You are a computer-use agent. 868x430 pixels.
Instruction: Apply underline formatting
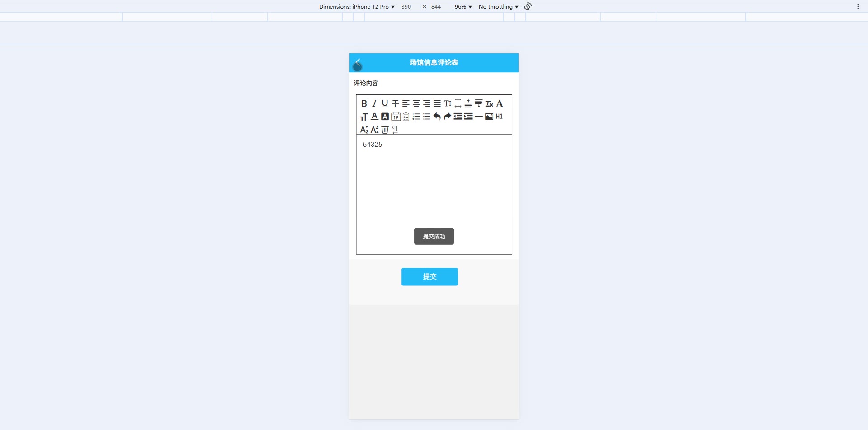coord(385,103)
